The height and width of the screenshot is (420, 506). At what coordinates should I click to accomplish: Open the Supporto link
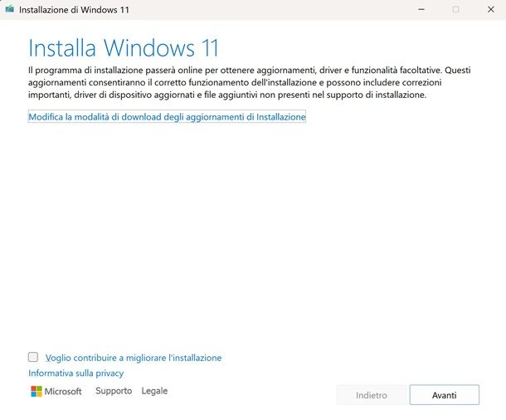[x=114, y=391]
